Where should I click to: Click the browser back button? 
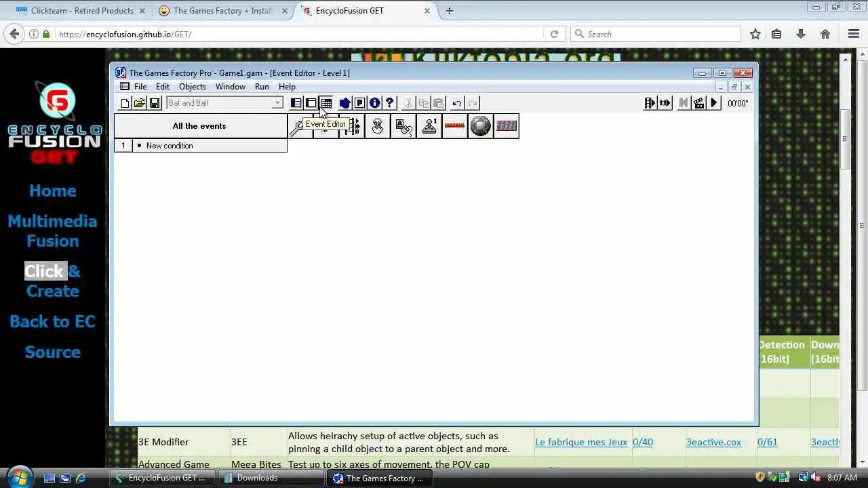(x=15, y=34)
